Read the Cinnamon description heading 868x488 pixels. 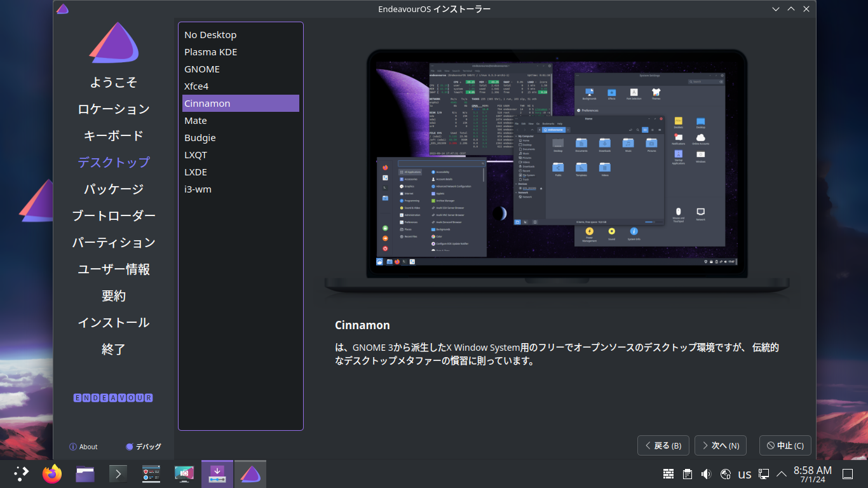[362, 325]
